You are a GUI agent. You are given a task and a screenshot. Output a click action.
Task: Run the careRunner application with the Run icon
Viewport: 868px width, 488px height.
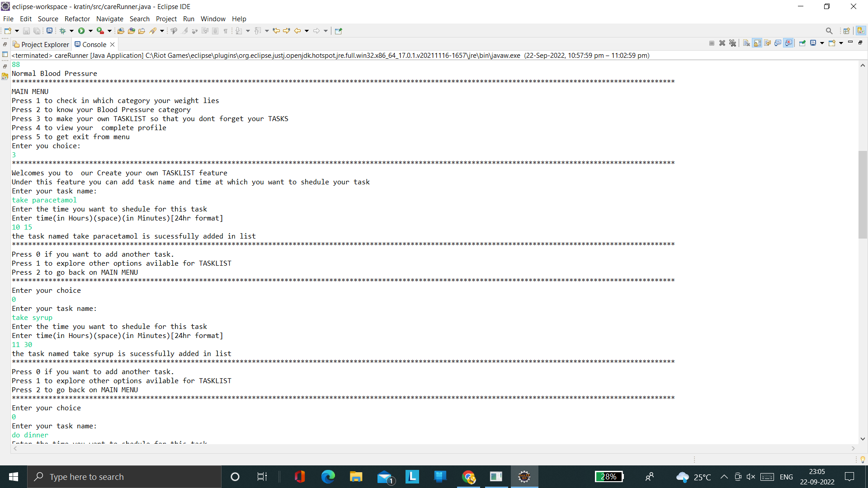(81, 31)
